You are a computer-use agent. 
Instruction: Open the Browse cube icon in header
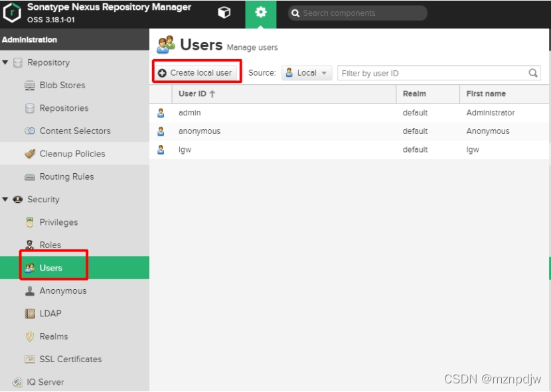tap(224, 13)
